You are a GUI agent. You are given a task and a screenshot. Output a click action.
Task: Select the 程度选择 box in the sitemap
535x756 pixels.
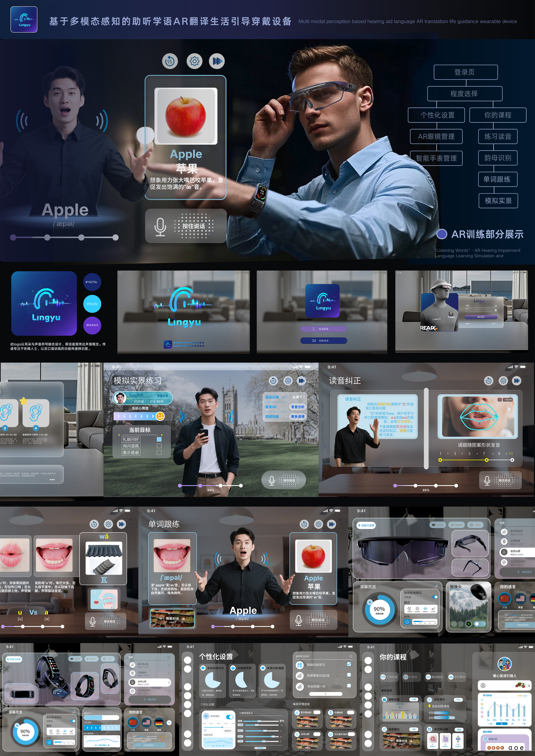point(465,94)
